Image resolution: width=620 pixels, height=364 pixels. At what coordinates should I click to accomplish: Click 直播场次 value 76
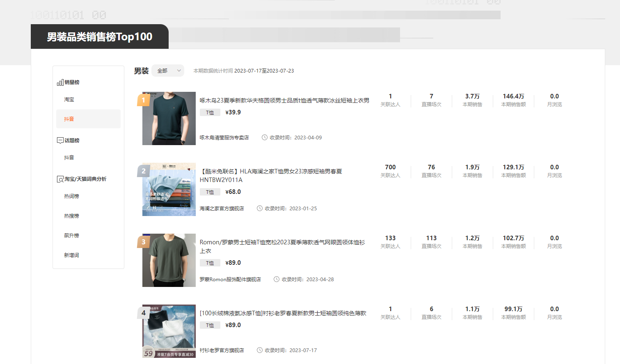pyautogui.click(x=431, y=167)
